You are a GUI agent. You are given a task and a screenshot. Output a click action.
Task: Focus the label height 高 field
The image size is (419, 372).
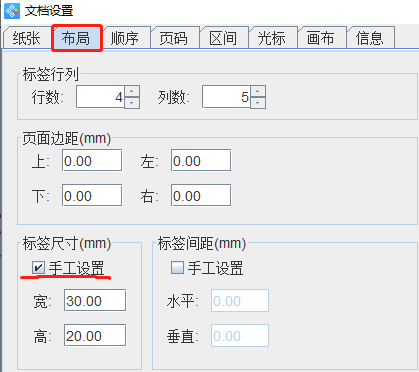(x=95, y=335)
